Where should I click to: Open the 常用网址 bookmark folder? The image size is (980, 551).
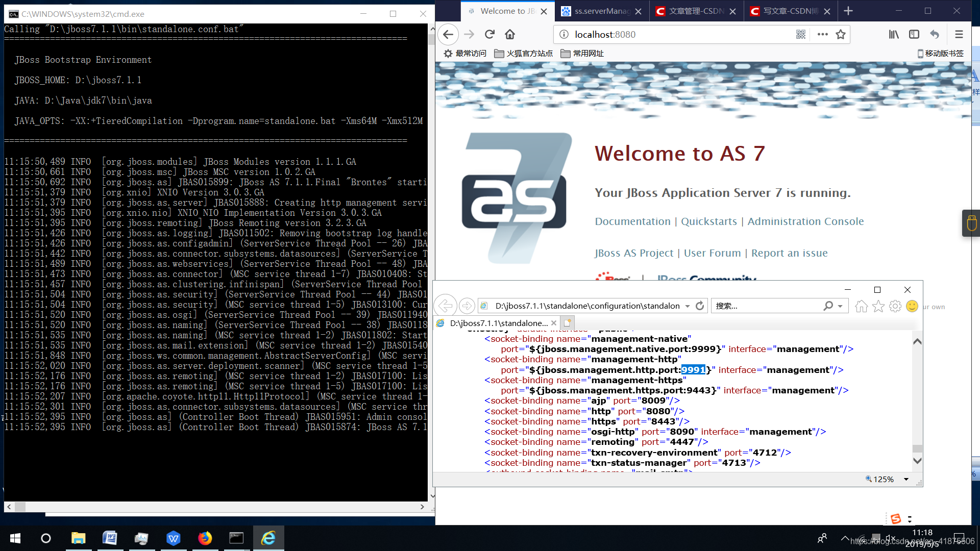point(582,53)
